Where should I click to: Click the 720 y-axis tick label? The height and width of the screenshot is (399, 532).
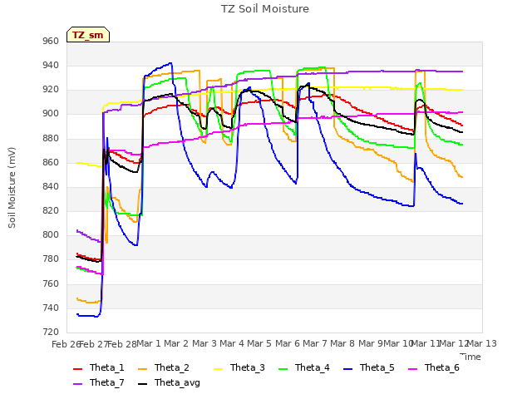(x=51, y=332)
